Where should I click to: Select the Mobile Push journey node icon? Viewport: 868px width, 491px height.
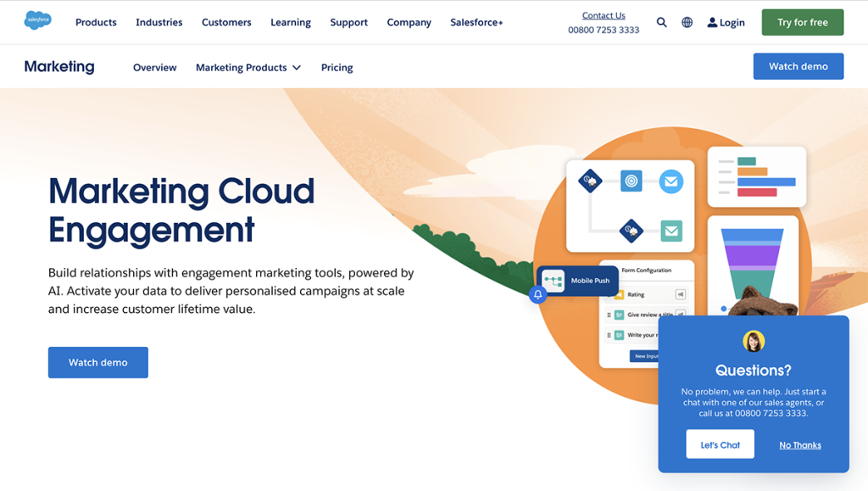(555, 280)
